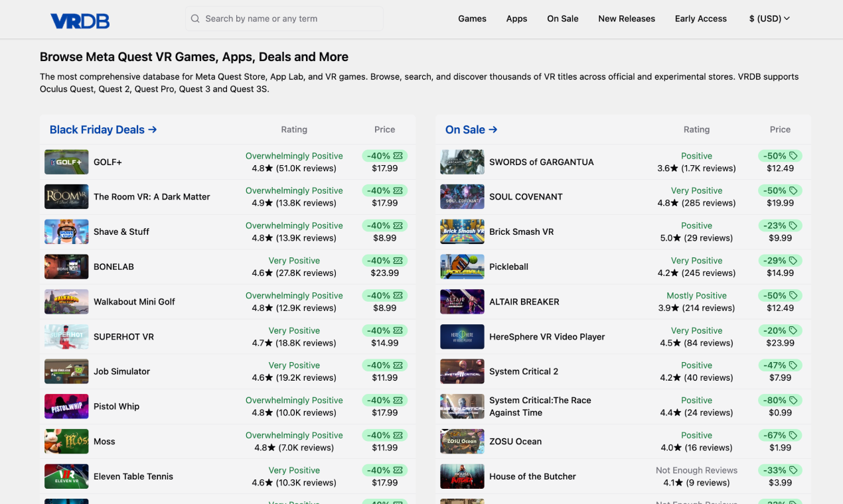Click the -40% badge for Shave & Stuff
The width and height of the screenshot is (843, 504).
tap(384, 225)
